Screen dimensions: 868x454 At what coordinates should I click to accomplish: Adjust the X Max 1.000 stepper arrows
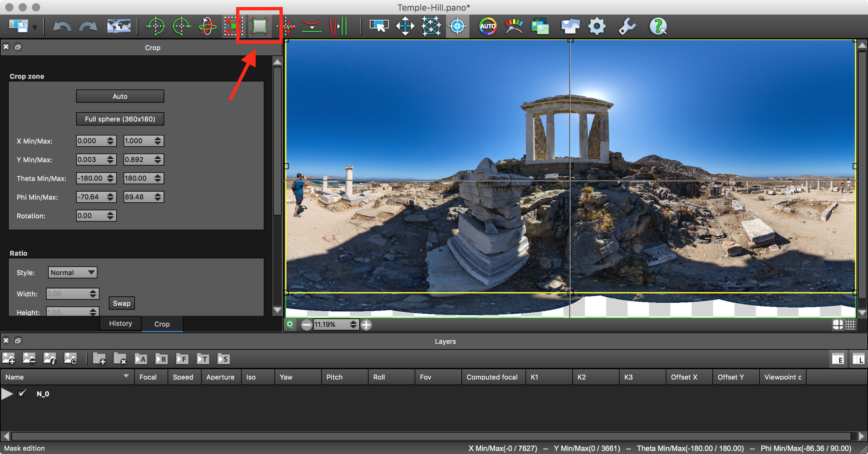coord(158,141)
